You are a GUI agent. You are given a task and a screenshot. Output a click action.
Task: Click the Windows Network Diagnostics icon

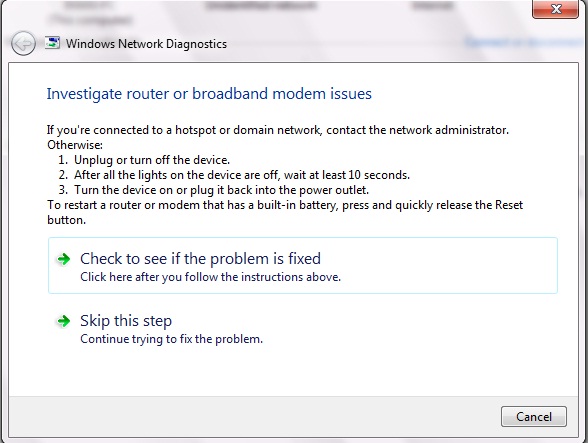52,43
